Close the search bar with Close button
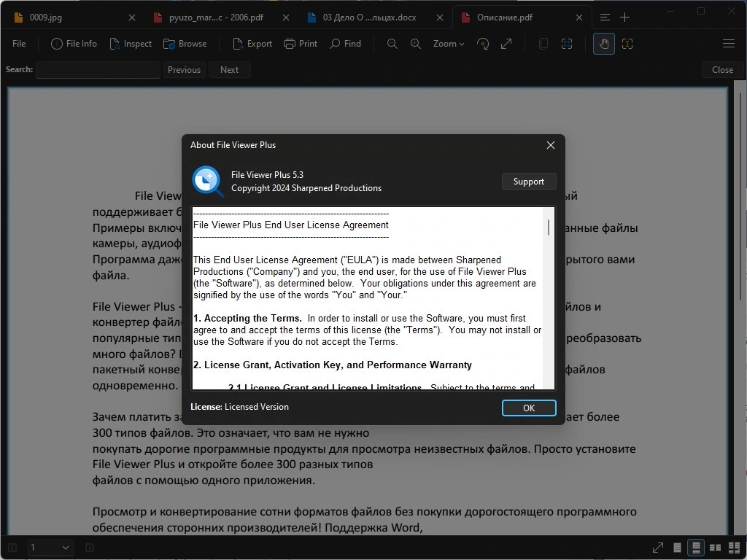 [x=722, y=69]
